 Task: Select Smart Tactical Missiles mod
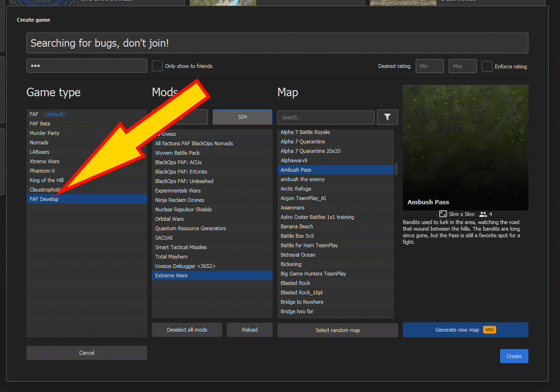click(x=212, y=247)
